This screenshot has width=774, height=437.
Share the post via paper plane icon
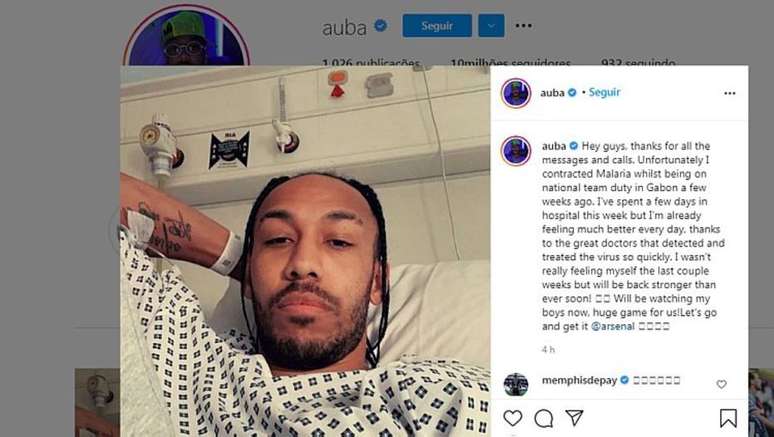click(x=575, y=418)
